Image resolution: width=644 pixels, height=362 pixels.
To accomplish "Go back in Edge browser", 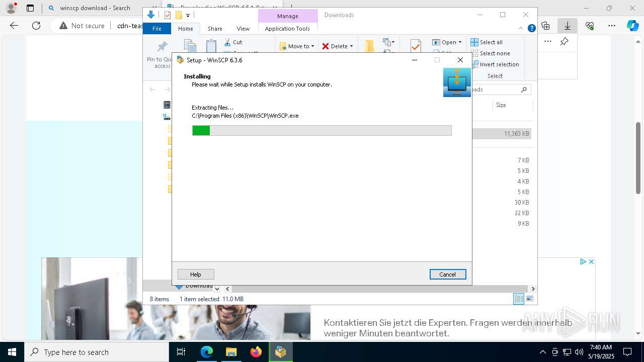I will pyautogui.click(x=14, y=26).
